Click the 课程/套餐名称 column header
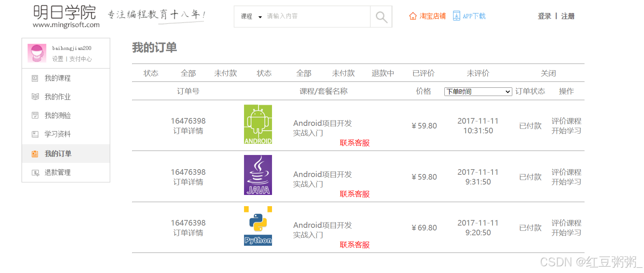The height and width of the screenshot is (273, 644). click(323, 91)
